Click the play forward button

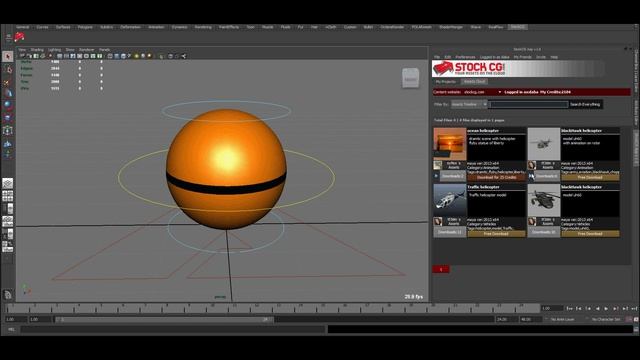coord(606,309)
